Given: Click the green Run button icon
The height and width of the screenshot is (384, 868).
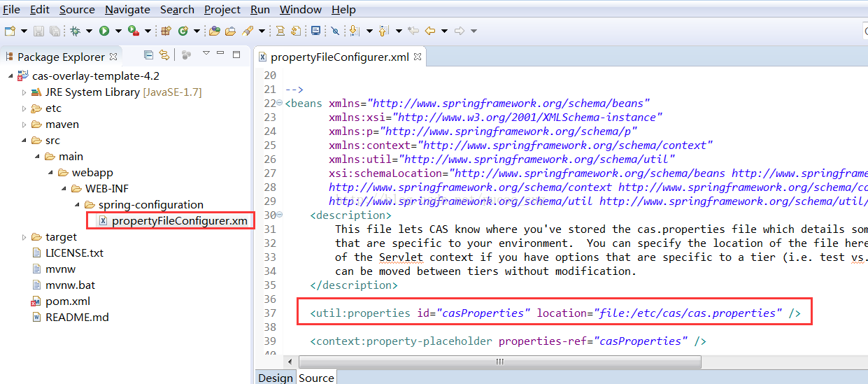Looking at the screenshot, I should click(104, 31).
